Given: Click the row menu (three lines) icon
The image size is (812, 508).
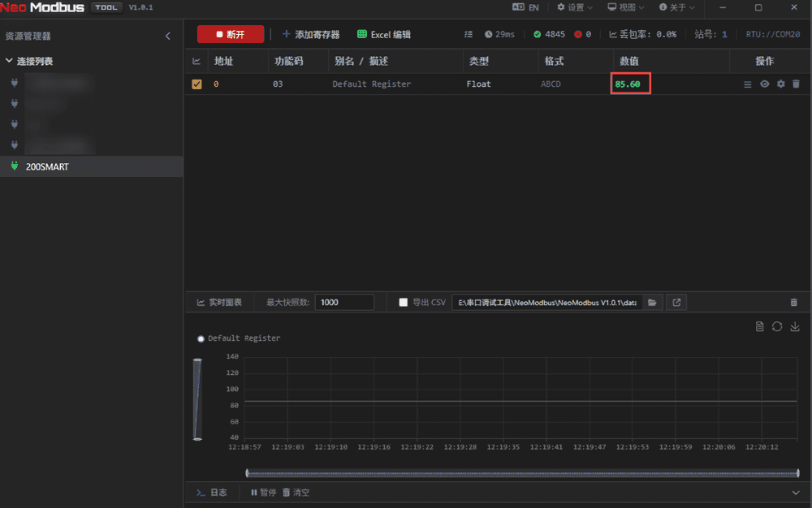Looking at the screenshot, I should 748,84.
